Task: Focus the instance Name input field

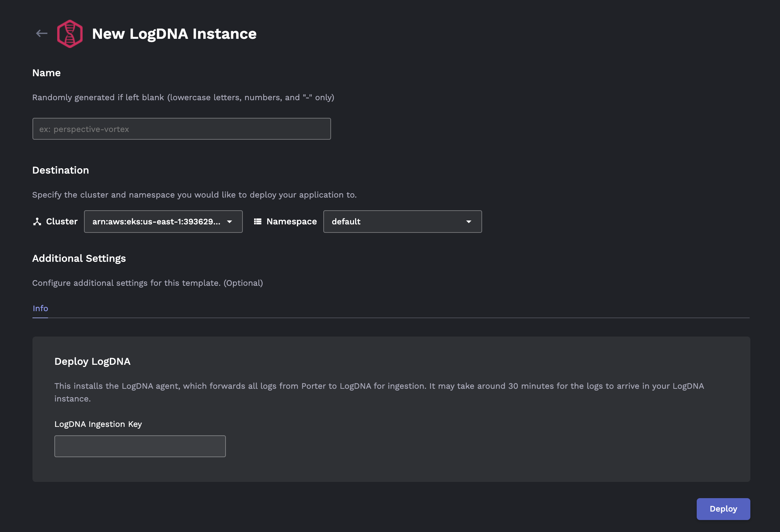Action: click(x=181, y=129)
